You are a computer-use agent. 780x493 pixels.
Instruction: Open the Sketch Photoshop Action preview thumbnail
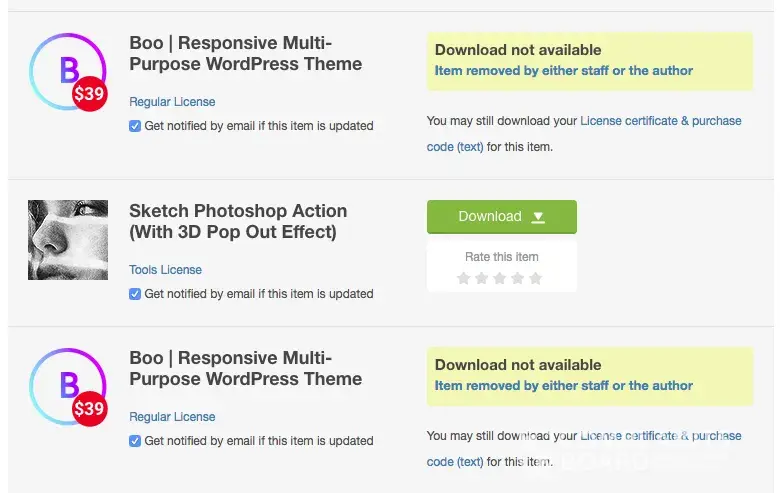click(68, 240)
